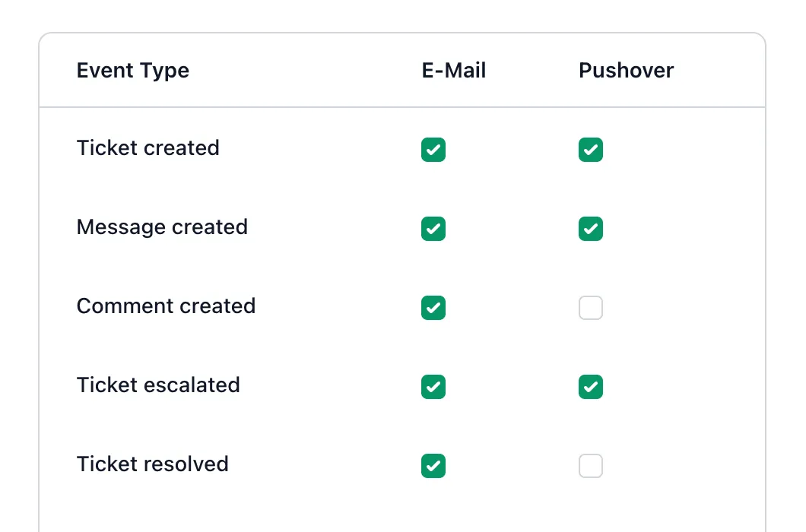Select the Ticket resolved row label
Screen dimensions: 806x532
tap(153, 464)
